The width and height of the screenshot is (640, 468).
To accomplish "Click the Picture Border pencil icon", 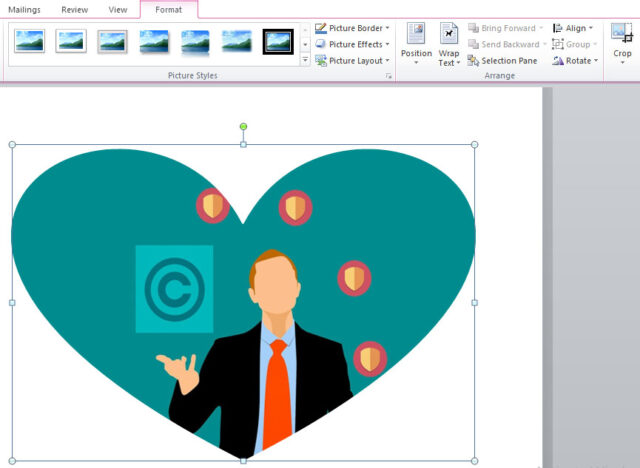I will pyautogui.click(x=321, y=28).
